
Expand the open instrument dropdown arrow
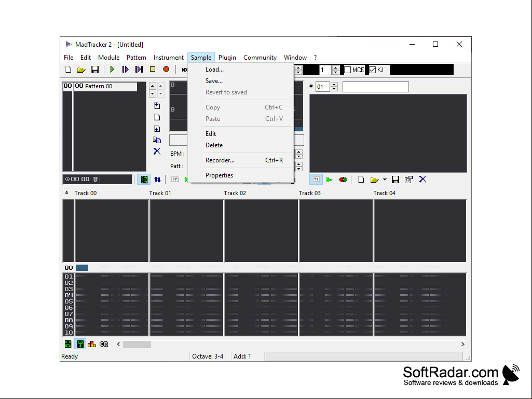[x=385, y=180]
